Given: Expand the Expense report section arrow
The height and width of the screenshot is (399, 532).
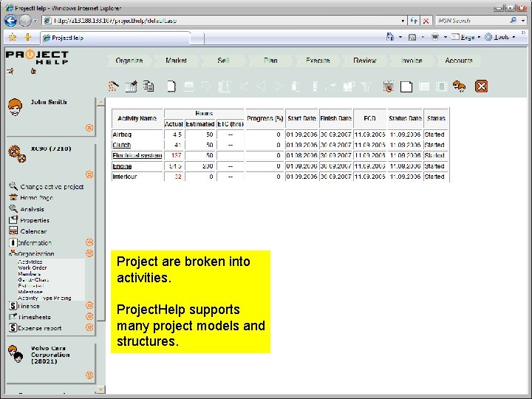Looking at the screenshot, I should click(x=89, y=327).
